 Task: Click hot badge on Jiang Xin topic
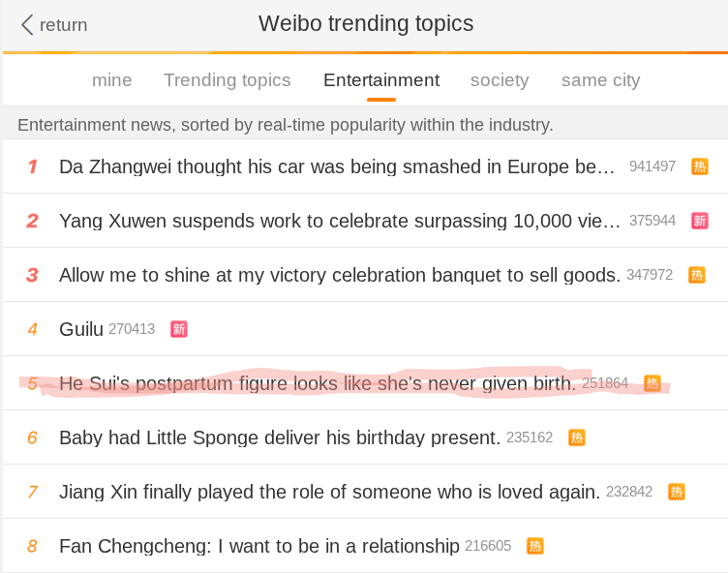click(676, 492)
